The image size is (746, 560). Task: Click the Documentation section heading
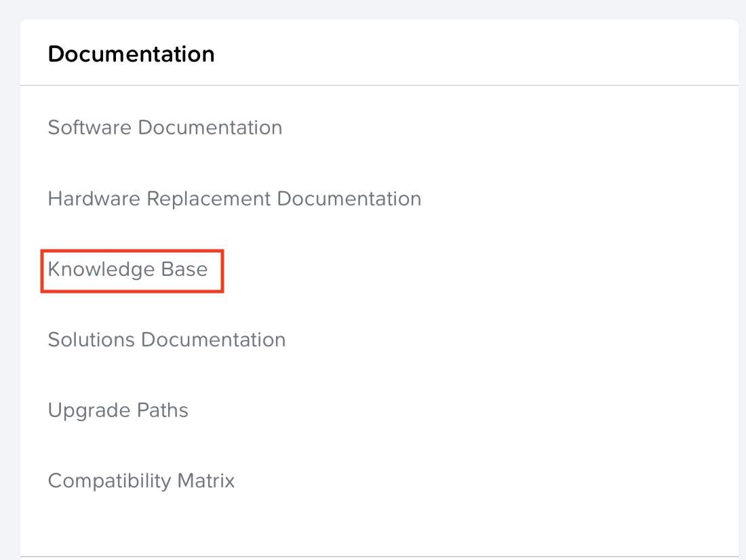click(131, 54)
